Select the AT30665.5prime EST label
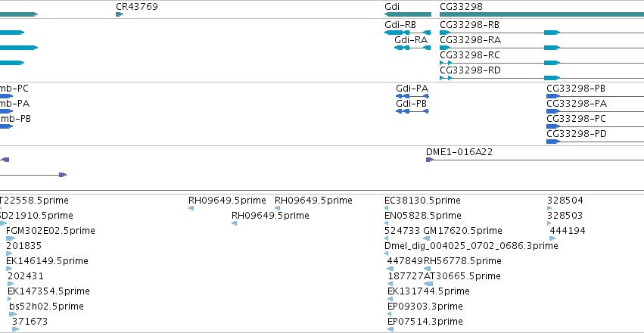 [x=462, y=276]
